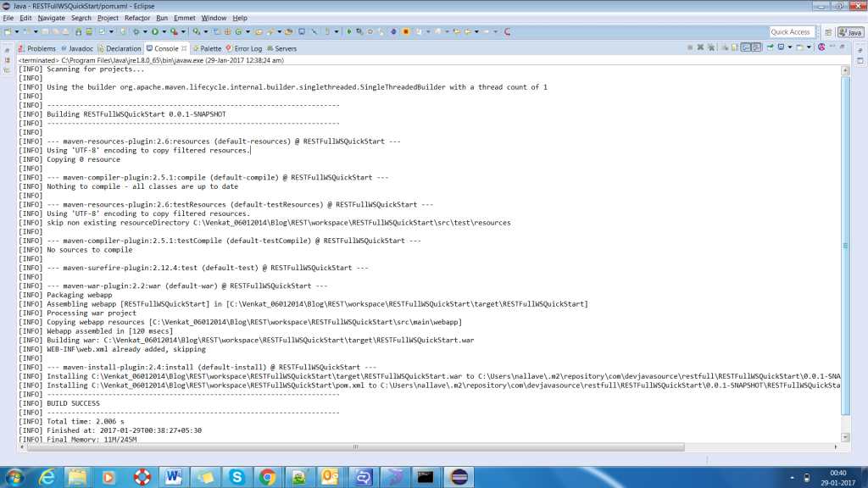Toggle Show Console on Standard Out change
The height and width of the screenshot is (488, 868).
pyautogui.click(x=745, y=48)
